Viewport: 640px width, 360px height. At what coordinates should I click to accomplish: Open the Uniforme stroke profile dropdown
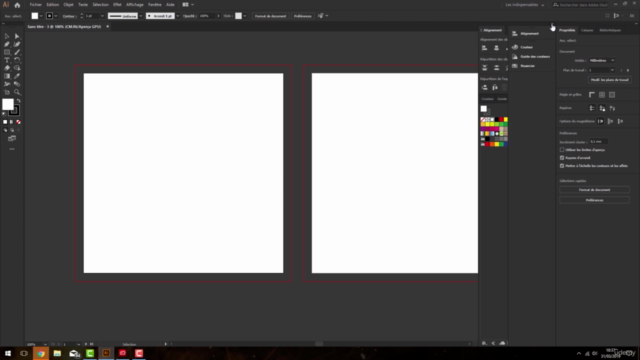[x=141, y=16]
